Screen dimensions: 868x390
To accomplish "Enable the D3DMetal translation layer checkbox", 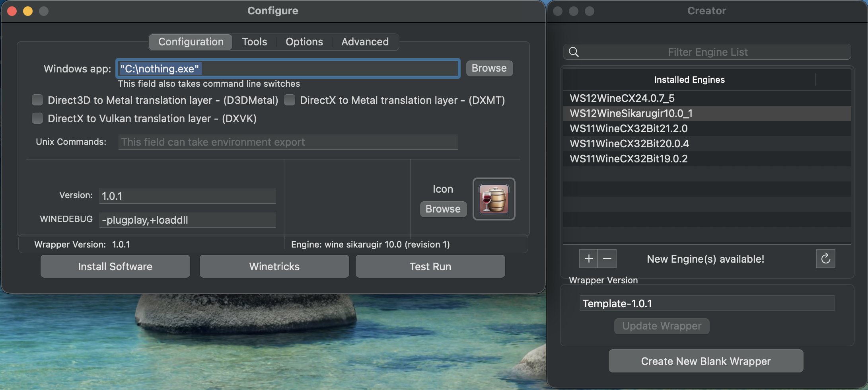I will click(x=37, y=100).
